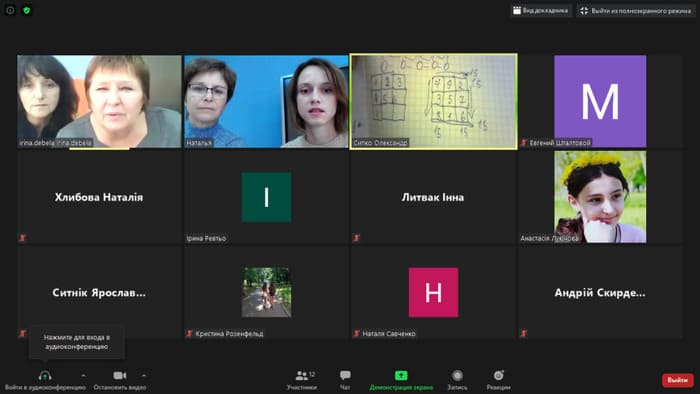Exit fullscreen mode (Выйти из полноэкранного режима)
The height and width of the screenshot is (394, 700).
pos(636,11)
